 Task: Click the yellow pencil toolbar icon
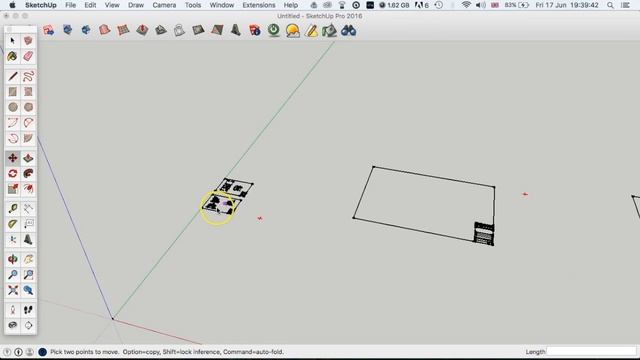coord(311,31)
